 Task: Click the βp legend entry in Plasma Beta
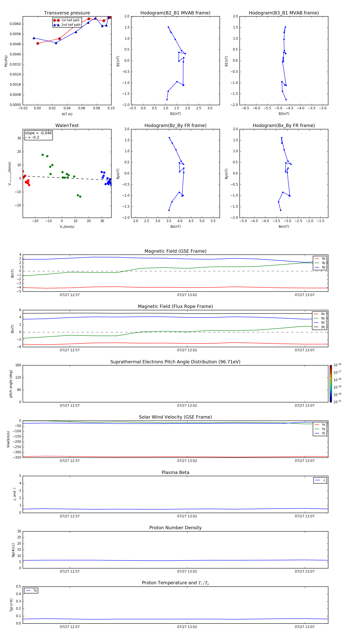[x=320, y=480]
